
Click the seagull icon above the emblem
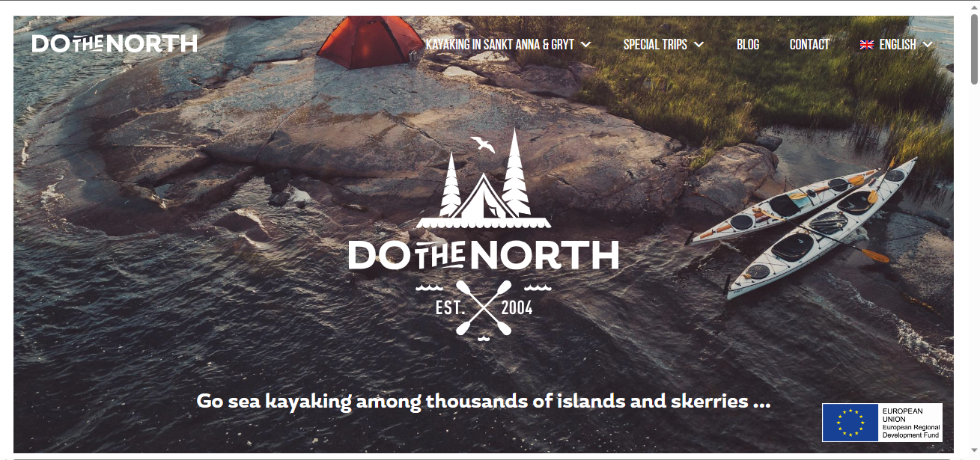(483, 144)
